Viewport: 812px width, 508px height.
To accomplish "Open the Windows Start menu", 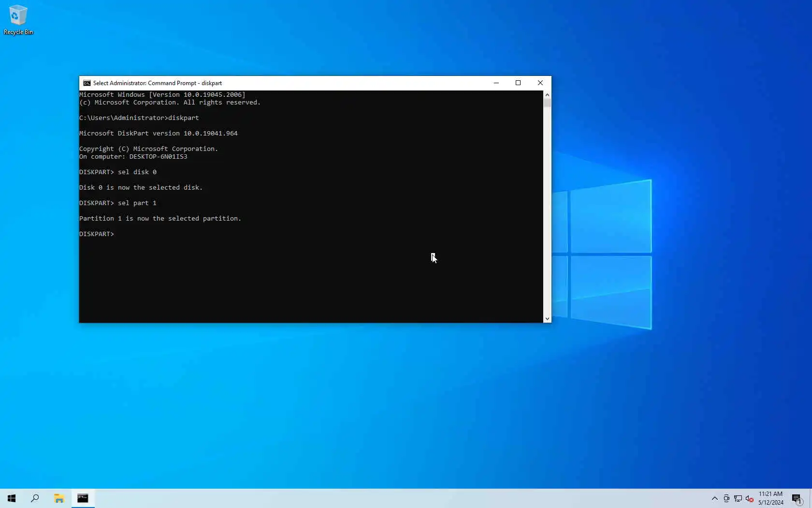I will click(x=12, y=498).
